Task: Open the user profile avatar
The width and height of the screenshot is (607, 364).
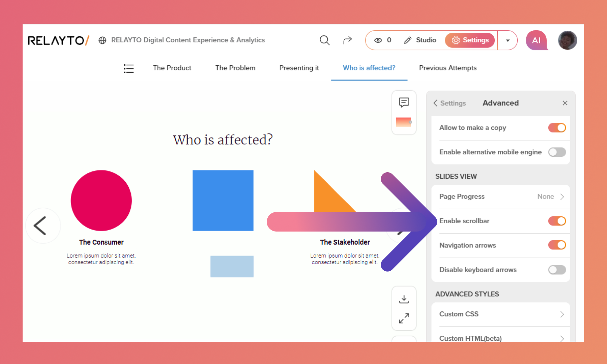Action: pos(568,40)
